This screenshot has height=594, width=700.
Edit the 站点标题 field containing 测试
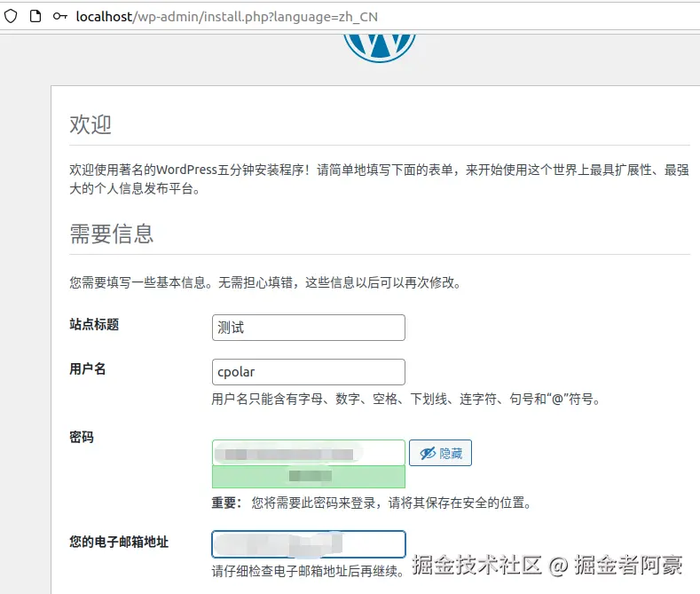(x=309, y=328)
